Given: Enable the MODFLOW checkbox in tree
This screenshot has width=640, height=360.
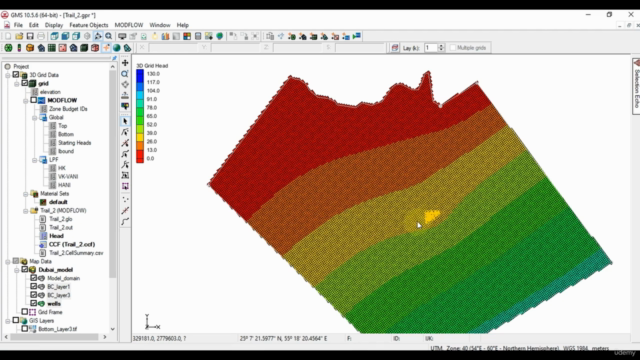Looking at the screenshot, I should click(33, 100).
